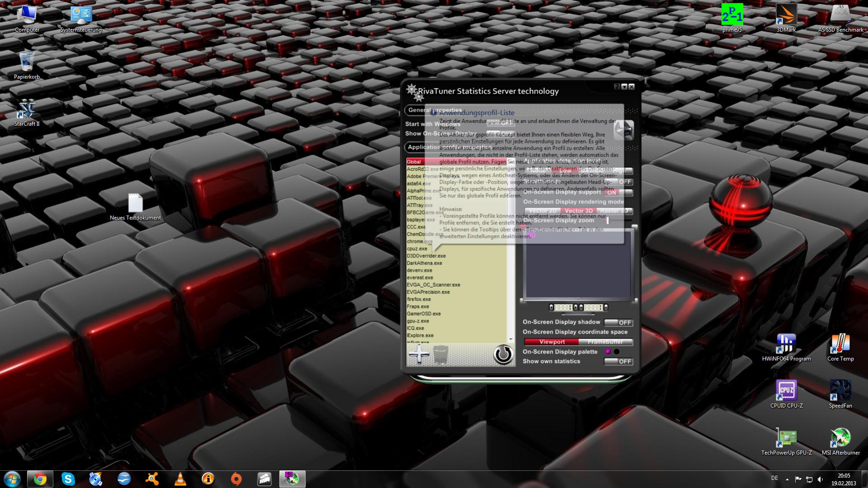
Task: Toggle the On-Screen Display shadow switch
Action: (618, 322)
